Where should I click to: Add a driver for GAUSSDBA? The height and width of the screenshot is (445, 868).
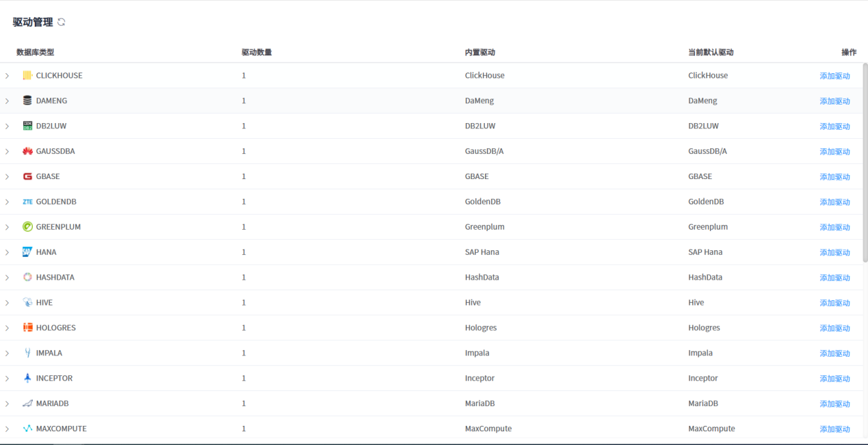tap(834, 152)
